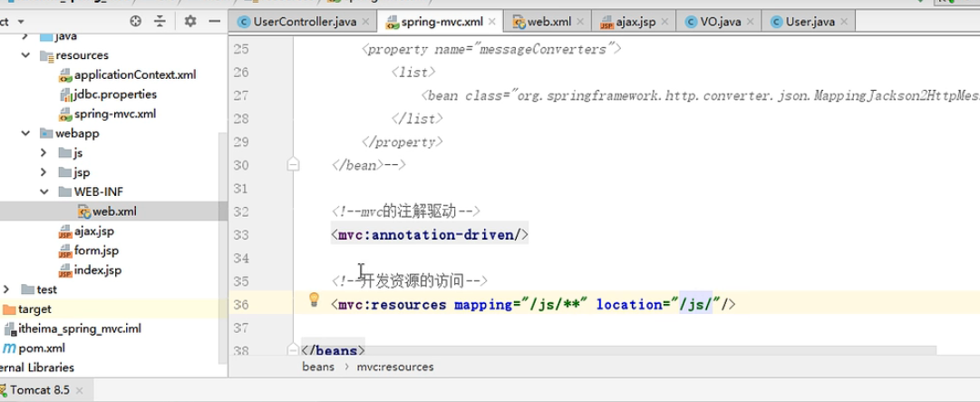Collapse the resources folder
This screenshot has width=980, height=402.
25,55
